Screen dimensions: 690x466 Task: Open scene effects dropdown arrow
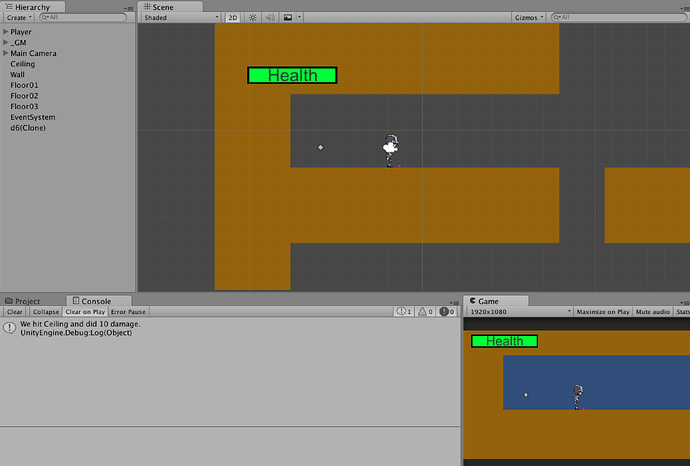299,18
